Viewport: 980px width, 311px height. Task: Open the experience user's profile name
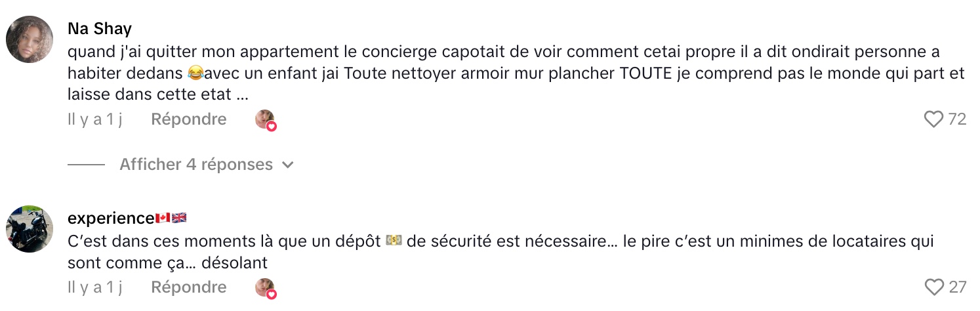click(111, 218)
